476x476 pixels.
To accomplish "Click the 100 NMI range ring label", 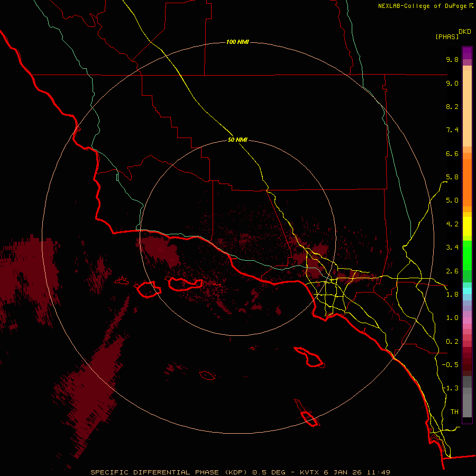I will pyautogui.click(x=237, y=42).
